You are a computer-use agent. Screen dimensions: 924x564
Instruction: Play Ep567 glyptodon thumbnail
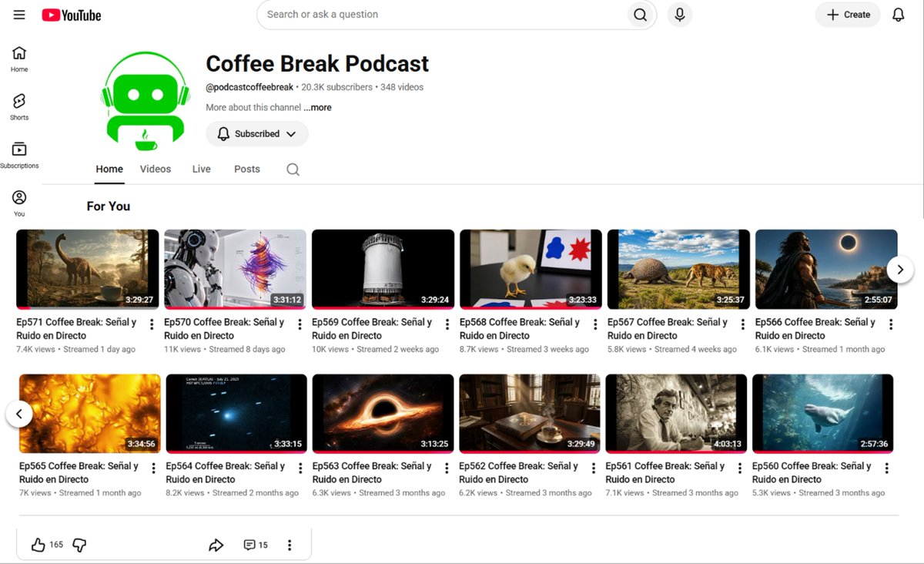tap(679, 270)
